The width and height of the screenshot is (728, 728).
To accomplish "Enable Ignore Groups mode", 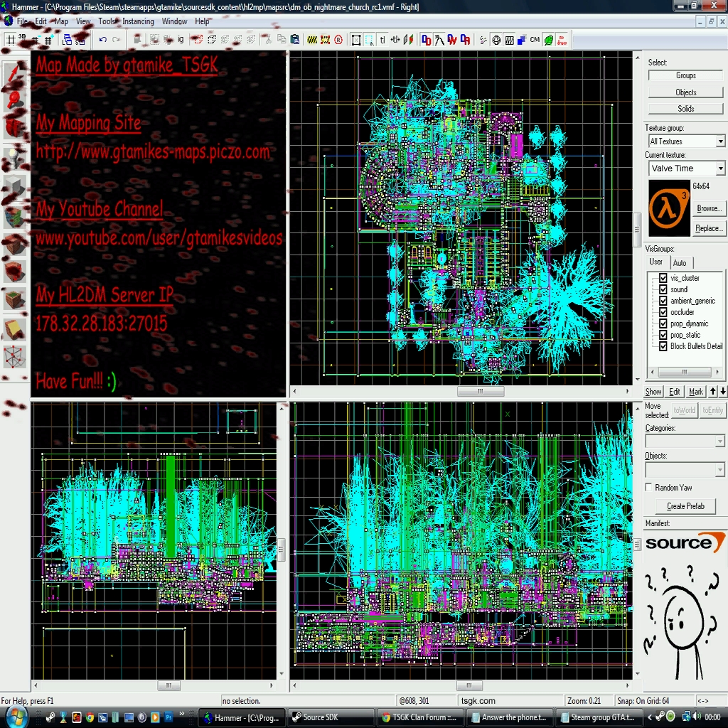I will tap(181, 40).
